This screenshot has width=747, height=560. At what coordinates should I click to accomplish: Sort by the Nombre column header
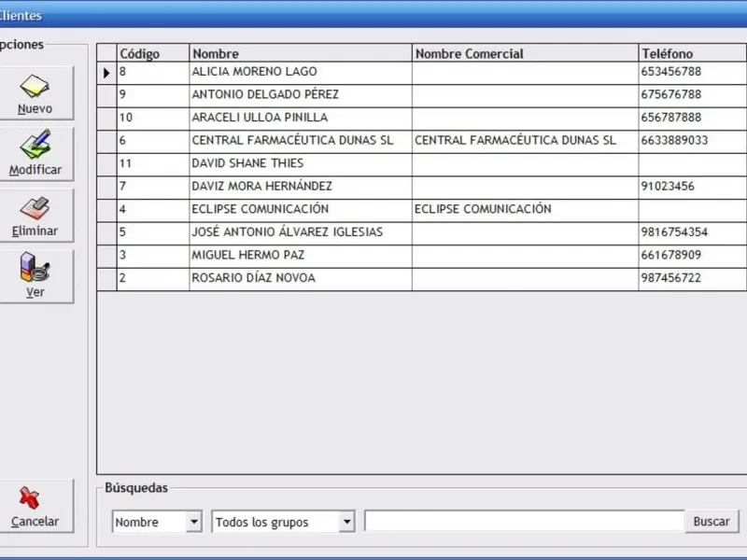click(x=301, y=53)
